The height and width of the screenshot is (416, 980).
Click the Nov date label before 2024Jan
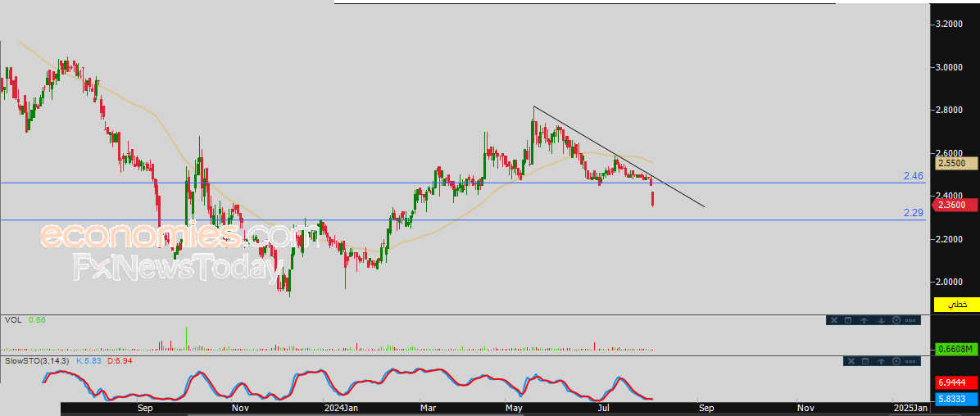coord(240,409)
